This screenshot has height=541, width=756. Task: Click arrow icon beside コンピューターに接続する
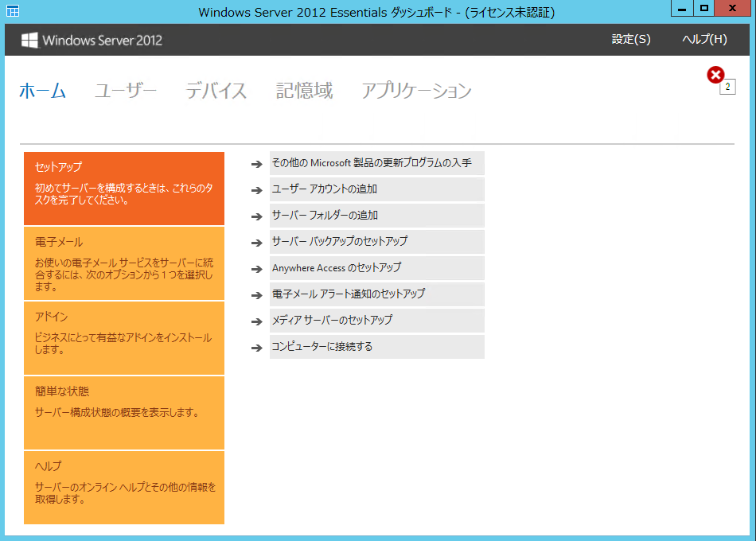(x=256, y=348)
